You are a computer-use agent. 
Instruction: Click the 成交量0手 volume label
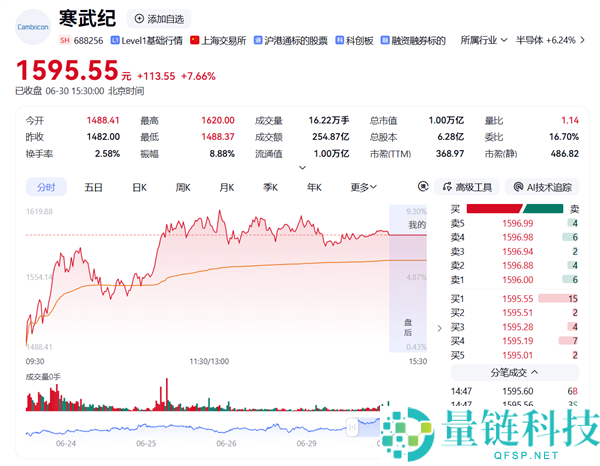coord(43,377)
